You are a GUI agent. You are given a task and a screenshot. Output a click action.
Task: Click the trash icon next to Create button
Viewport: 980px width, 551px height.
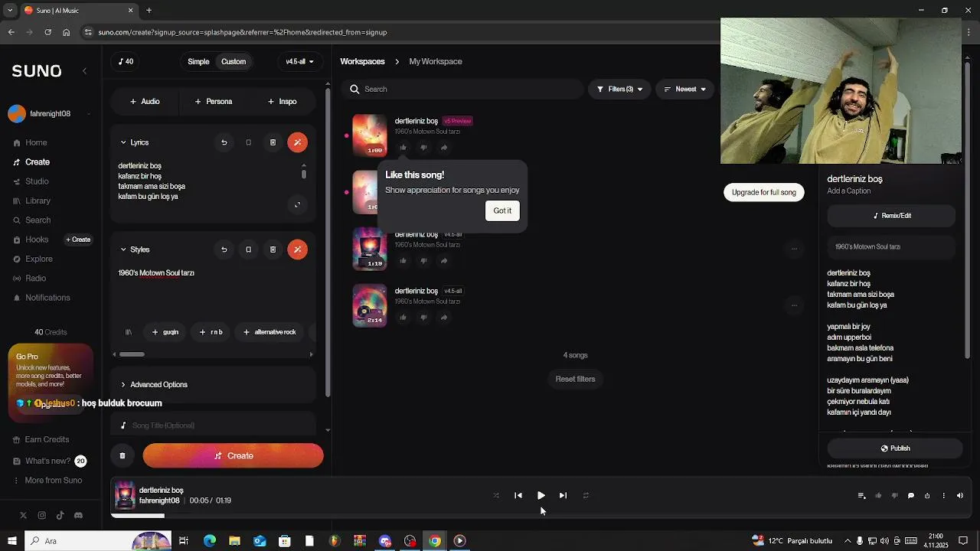point(122,455)
